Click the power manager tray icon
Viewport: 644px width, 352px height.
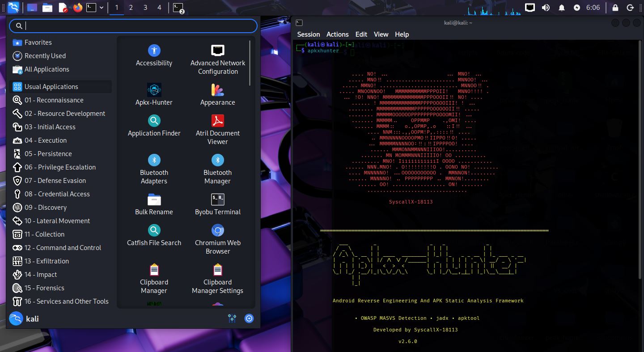577,8
